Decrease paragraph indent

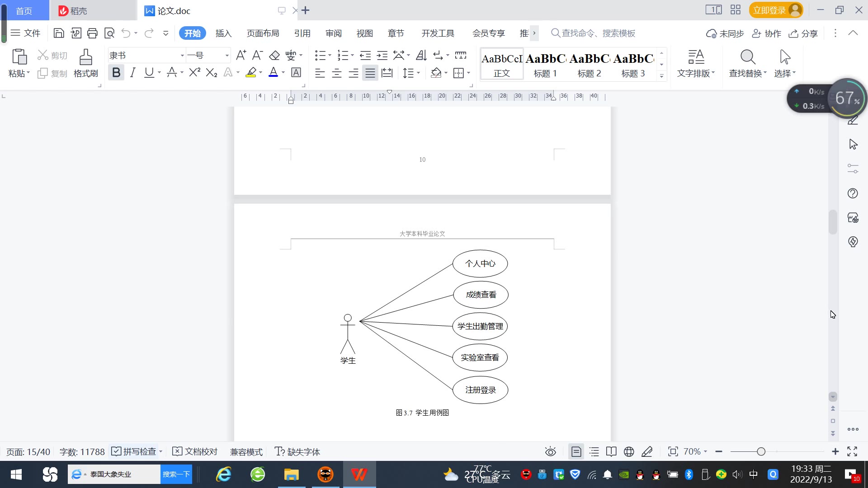[x=365, y=55]
